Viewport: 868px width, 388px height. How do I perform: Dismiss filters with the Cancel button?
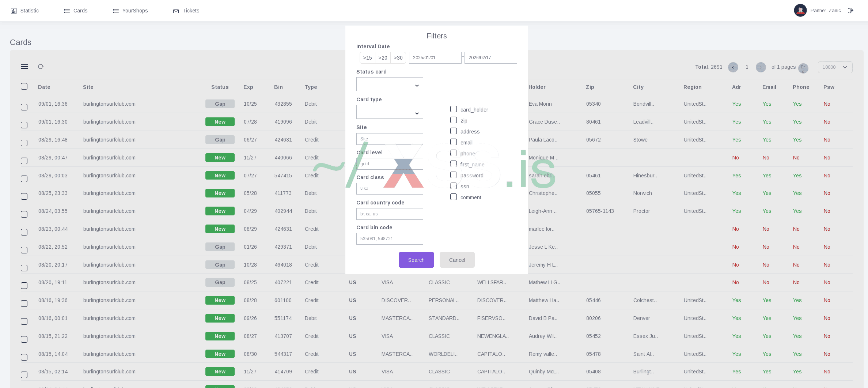pos(457,260)
